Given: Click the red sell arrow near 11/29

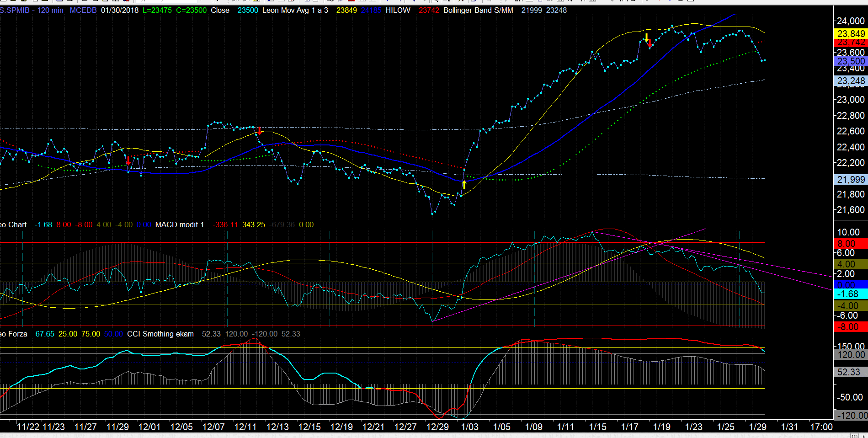Looking at the screenshot, I should click(x=128, y=160).
